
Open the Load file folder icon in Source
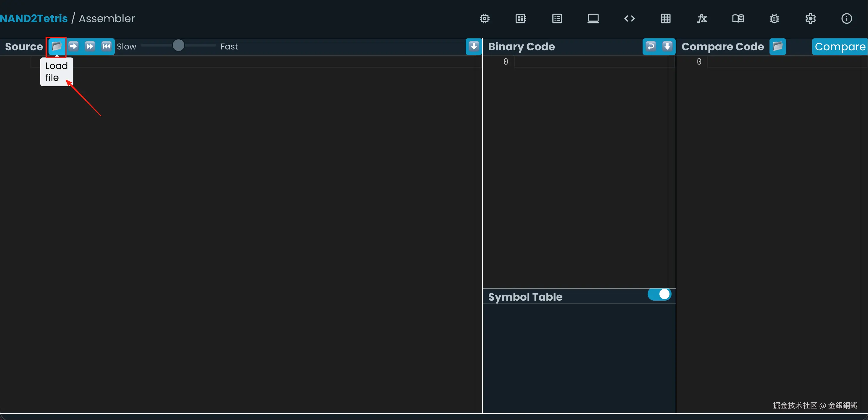click(57, 46)
